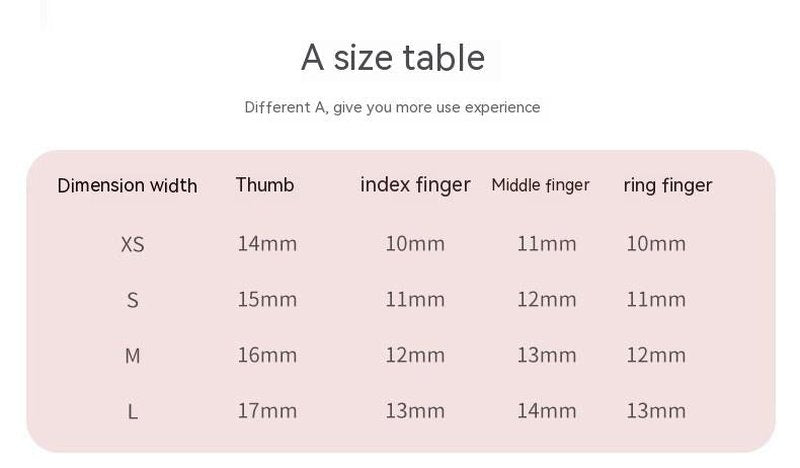Select the 'ring finger' column header

(x=667, y=185)
